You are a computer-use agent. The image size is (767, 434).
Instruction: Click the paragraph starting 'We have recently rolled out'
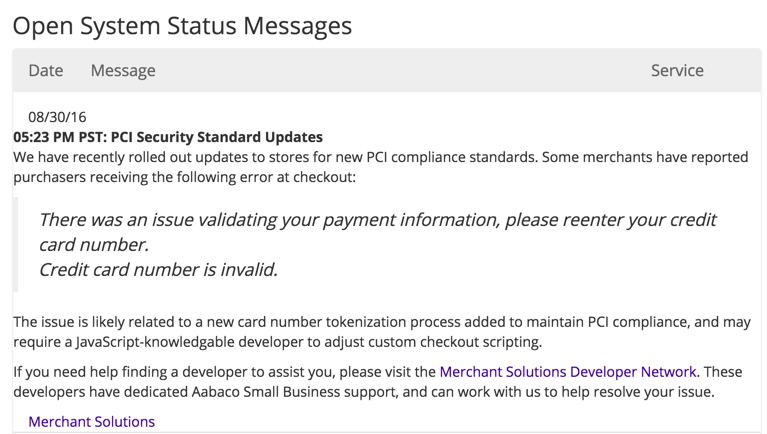point(381,167)
